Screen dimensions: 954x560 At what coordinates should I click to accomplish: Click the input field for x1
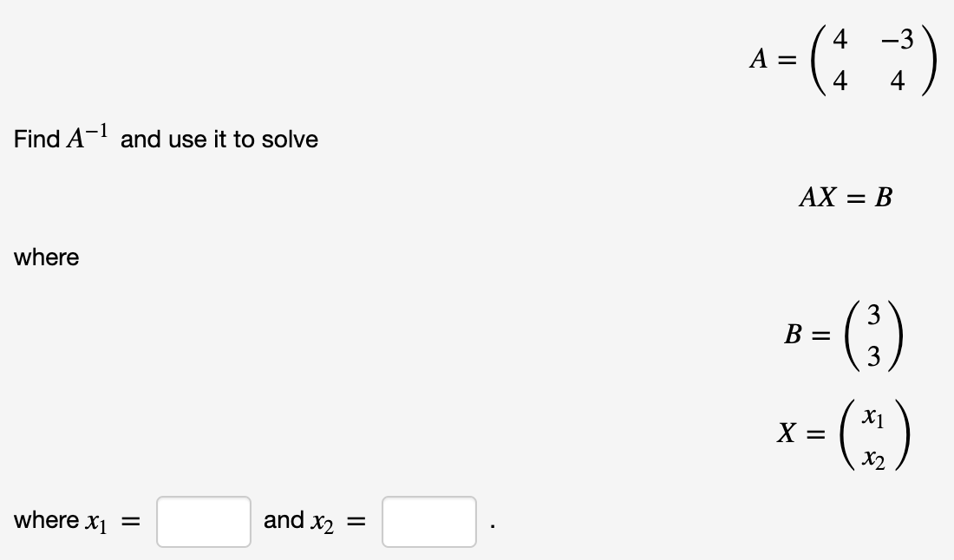(x=203, y=520)
